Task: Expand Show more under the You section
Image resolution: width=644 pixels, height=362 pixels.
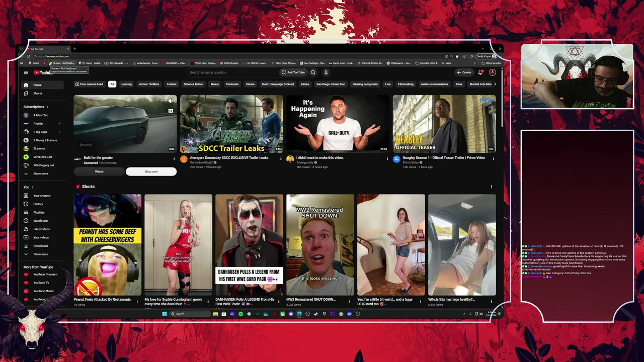Action: (42, 254)
